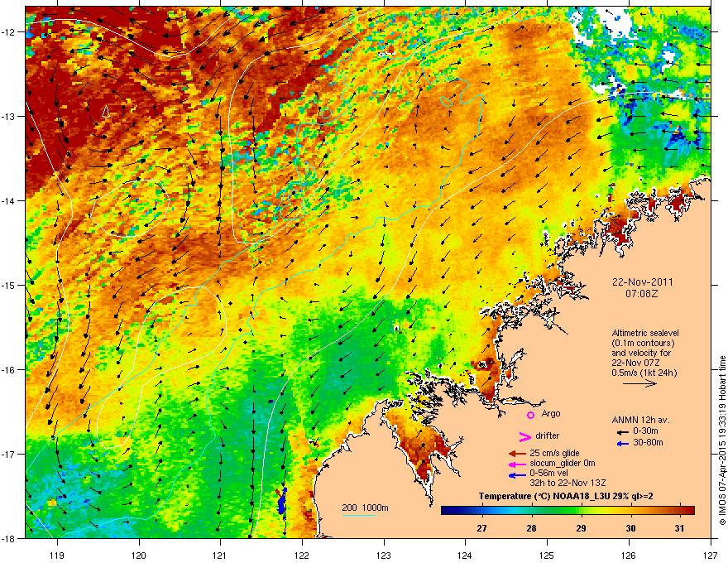The width and height of the screenshot is (728, 563).
Task: Click the dark red end of temperature colorbar
Action: pyautogui.click(x=689, y=511)
